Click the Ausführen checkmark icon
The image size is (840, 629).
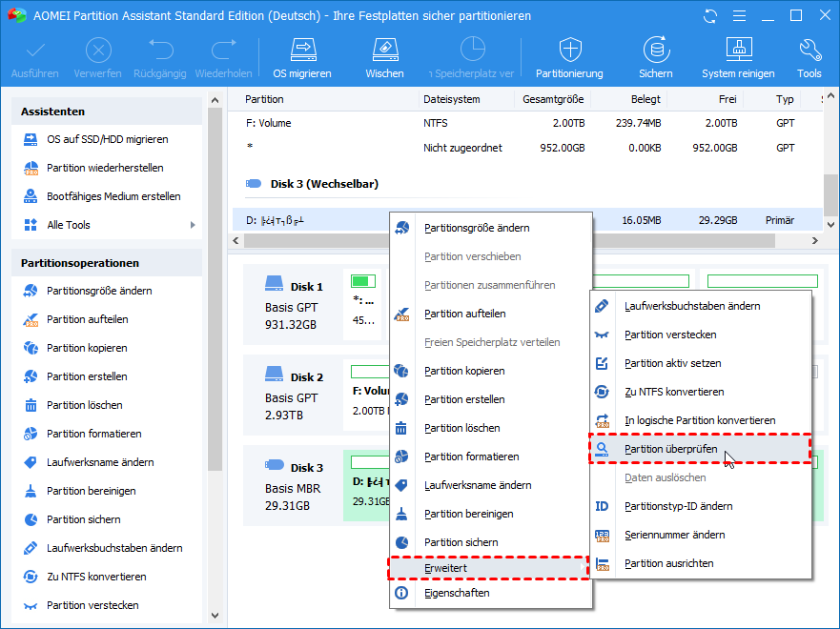click(x=35, y=51)
